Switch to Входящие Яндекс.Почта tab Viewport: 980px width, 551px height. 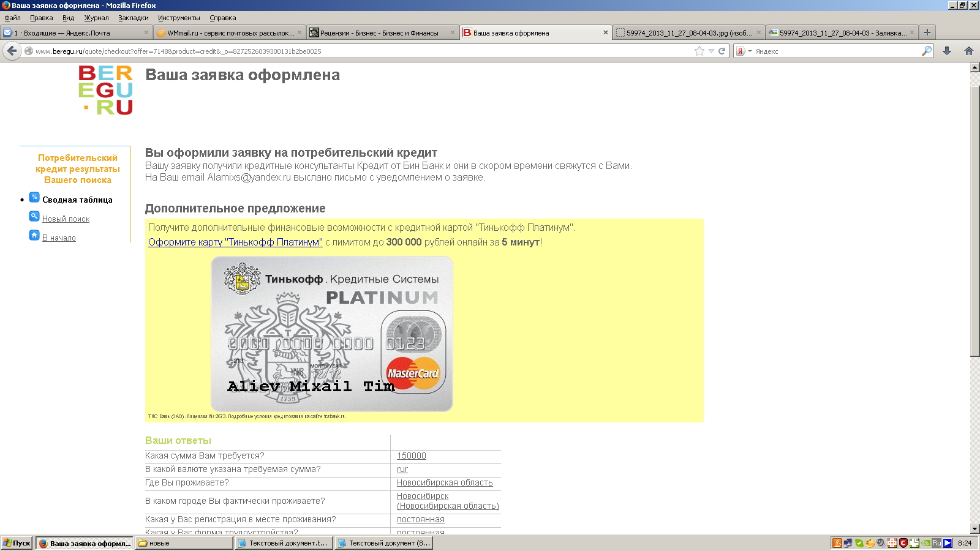(76, 33)
